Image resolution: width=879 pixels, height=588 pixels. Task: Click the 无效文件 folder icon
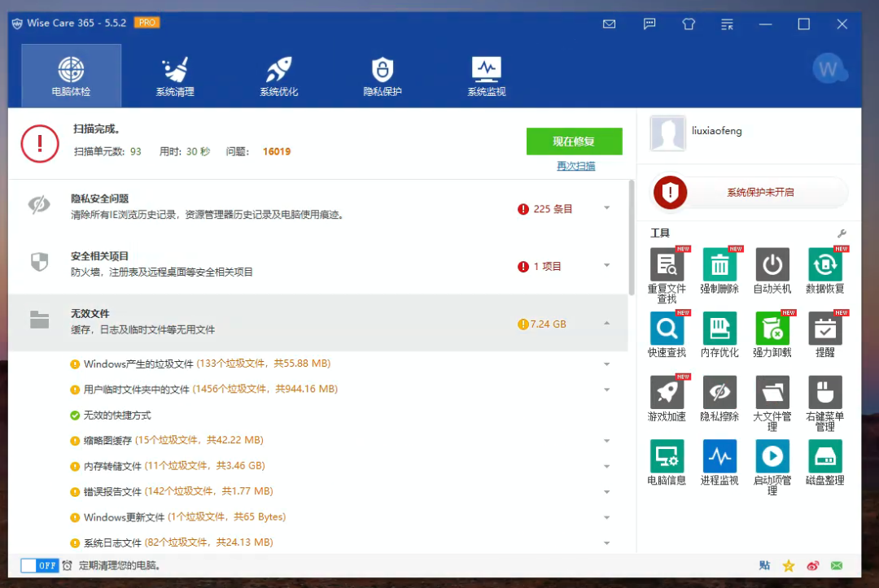click(x=39, y=320)
